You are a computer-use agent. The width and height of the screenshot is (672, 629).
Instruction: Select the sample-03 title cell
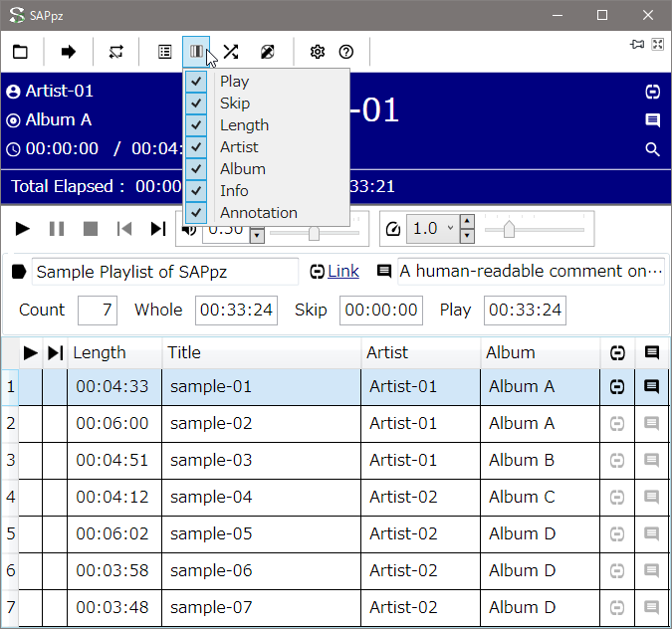click(262, 461)
